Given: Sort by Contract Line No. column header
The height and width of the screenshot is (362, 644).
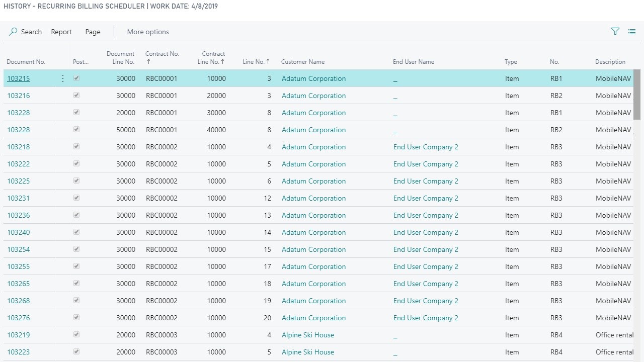Looking at the screenshot, I should click(211, 58).
